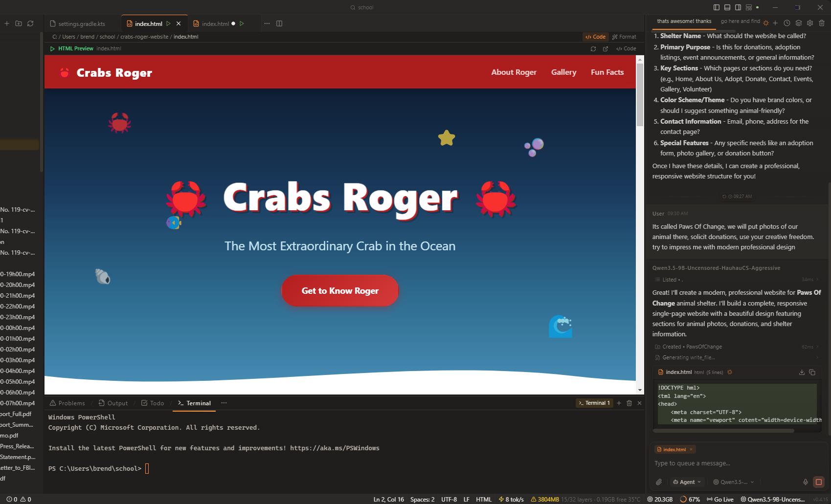Focus the 'Type to queue a message' input

coord(738,463)
